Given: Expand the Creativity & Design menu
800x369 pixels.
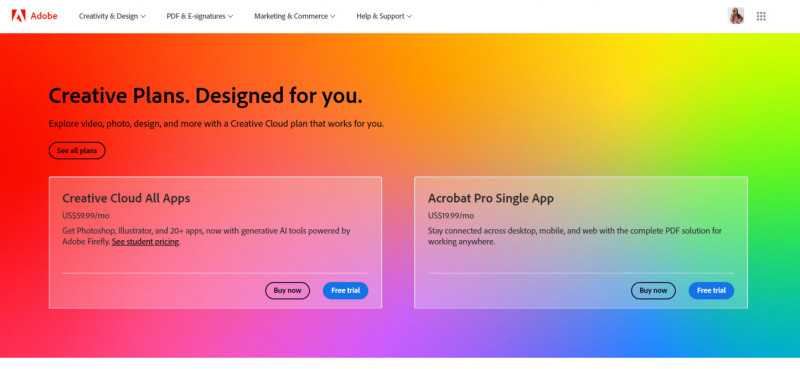Looking at the screenshot, I should click(x=112, y=16).
